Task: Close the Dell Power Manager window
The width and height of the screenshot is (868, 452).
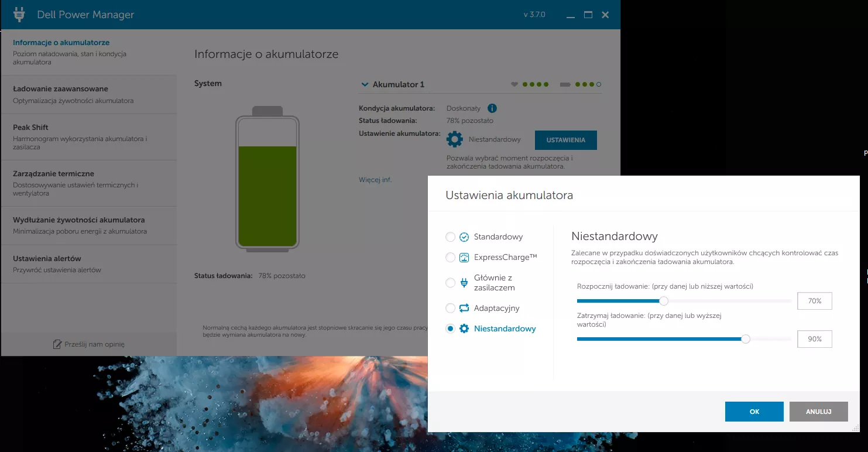Action: [606, 15]
